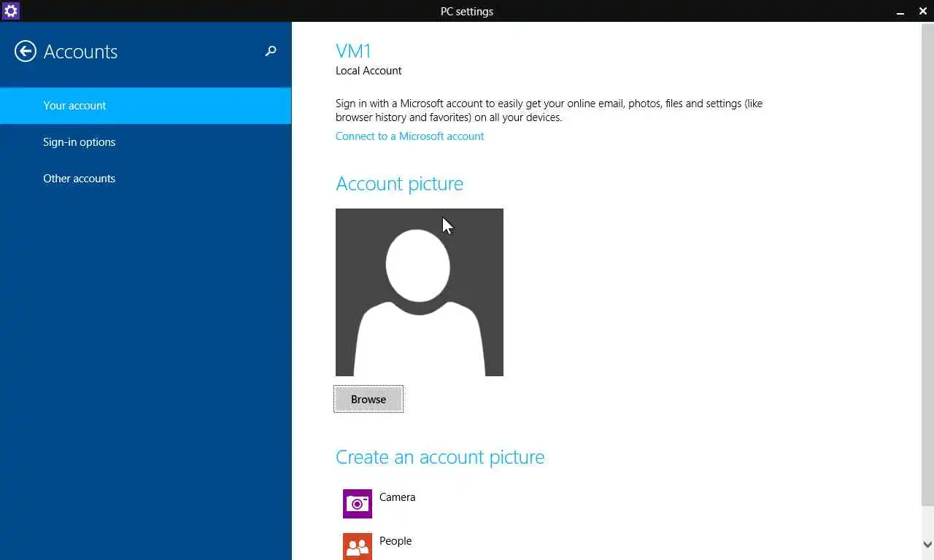Click the vertical scrollbar thumb

(927, 264)
